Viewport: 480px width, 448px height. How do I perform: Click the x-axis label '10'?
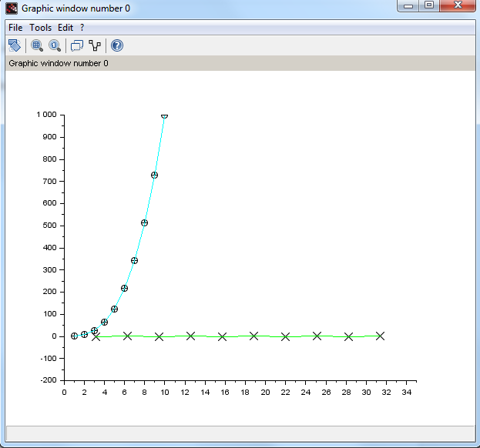coord(165,392)
